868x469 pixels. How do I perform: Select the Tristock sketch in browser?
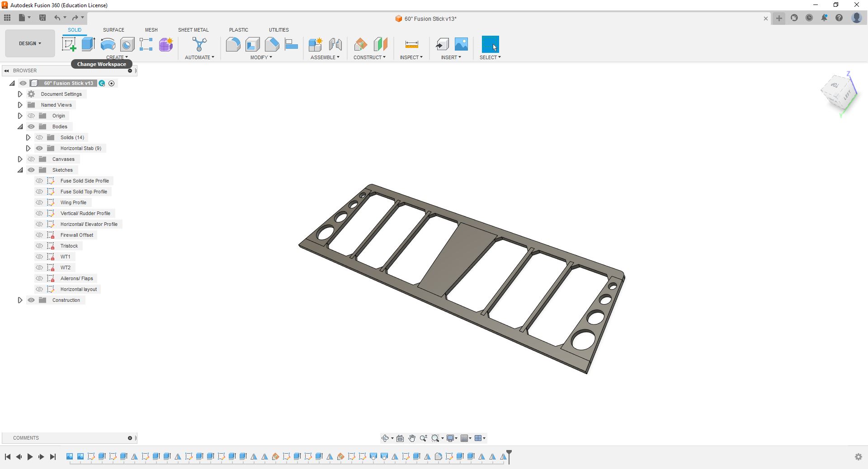[69, 246]
